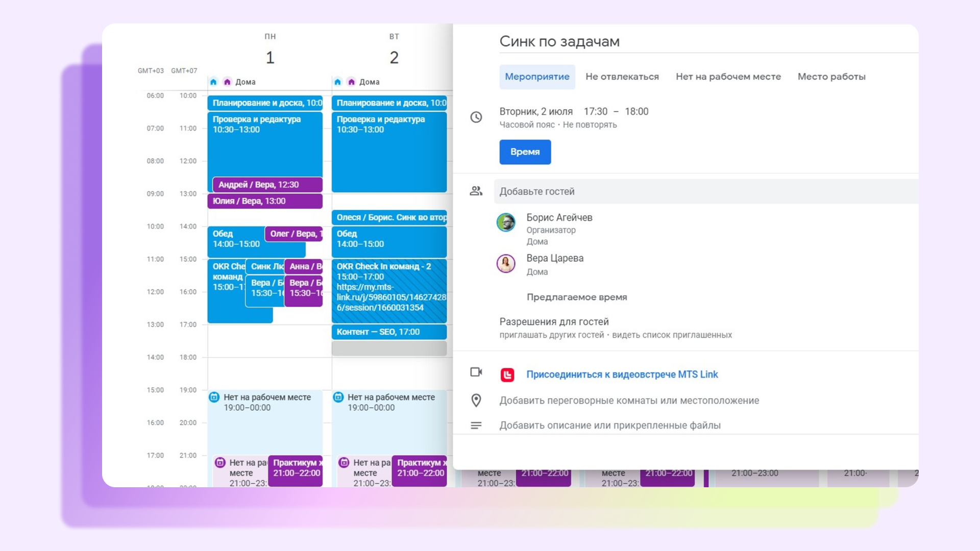Change the end time 18:00
The width and height of the screenshot is (980, 551).
(x=636, y=111)
